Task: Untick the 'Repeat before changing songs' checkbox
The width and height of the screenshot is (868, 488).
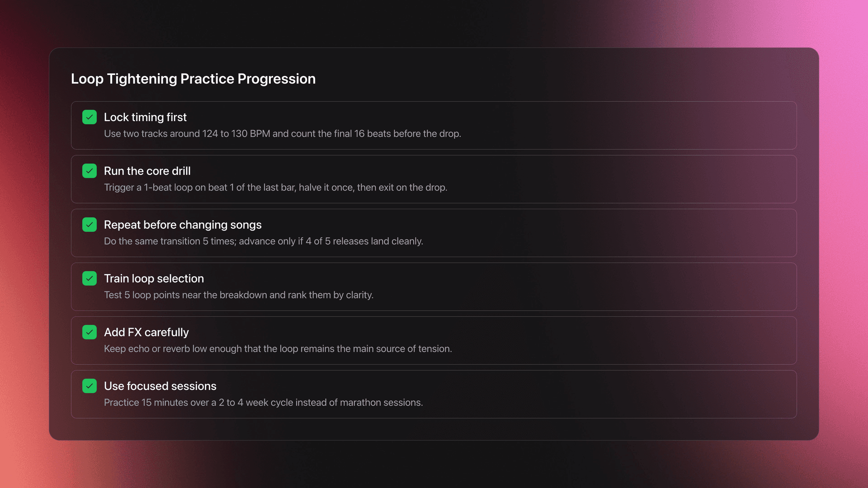Action: tap(90, 225)
